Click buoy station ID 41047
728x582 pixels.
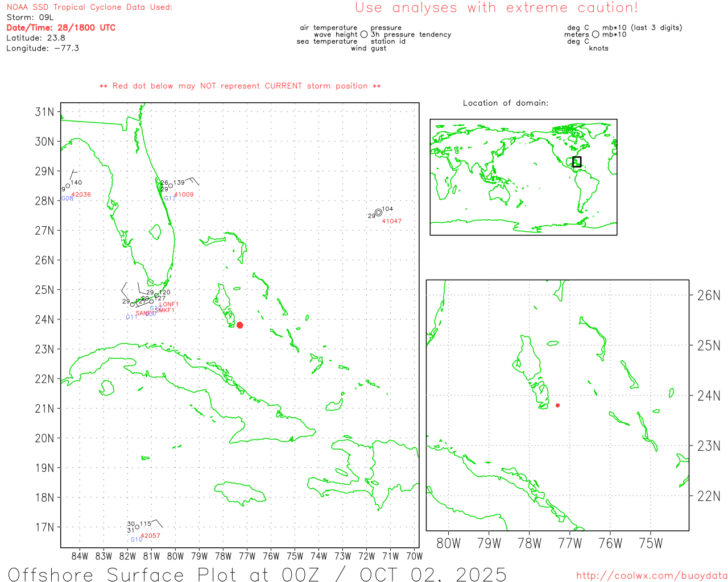392,221
